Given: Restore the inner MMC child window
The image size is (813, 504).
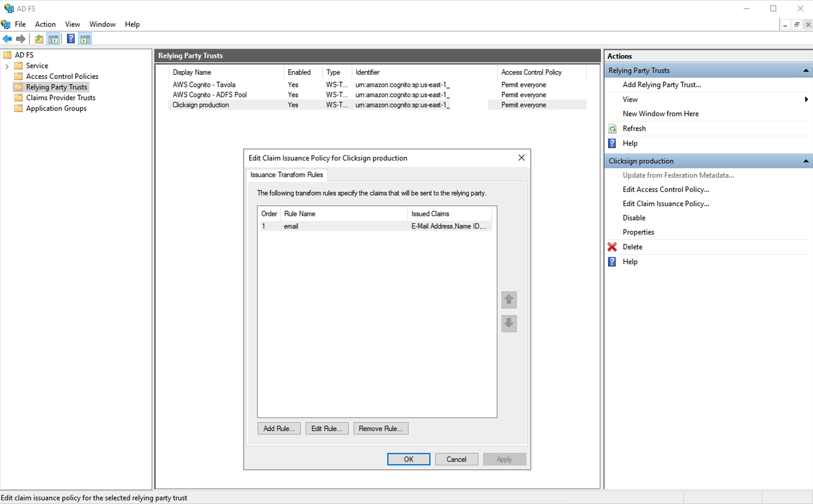Looking at the screenshot, I should click(x=797, y=25).
